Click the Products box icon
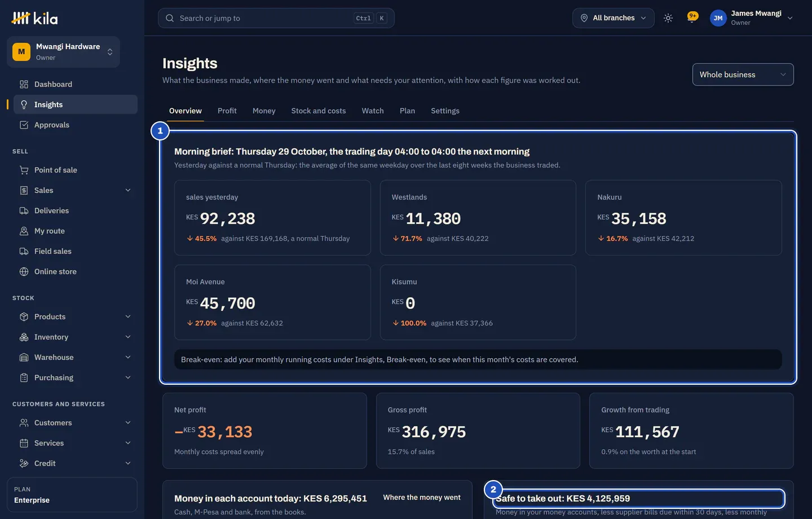Viewport: 812px width, 519px height. tap(24, 317)
